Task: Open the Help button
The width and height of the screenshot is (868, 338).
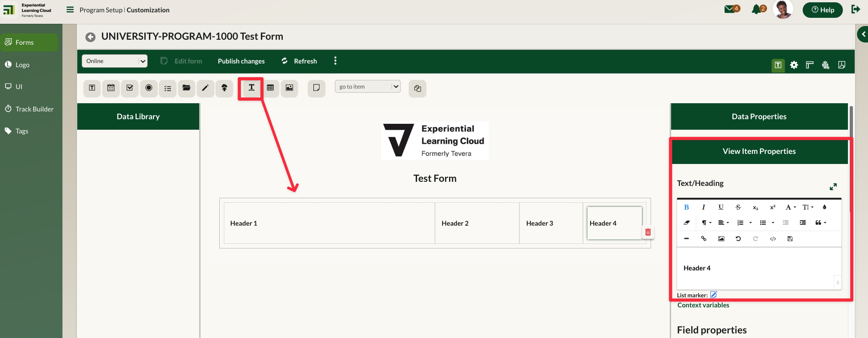Action: pos(822,10)
